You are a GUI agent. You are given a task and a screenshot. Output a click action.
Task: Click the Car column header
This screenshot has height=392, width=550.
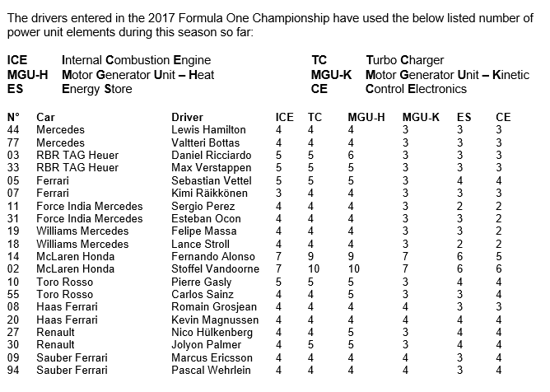pos(45,117)
